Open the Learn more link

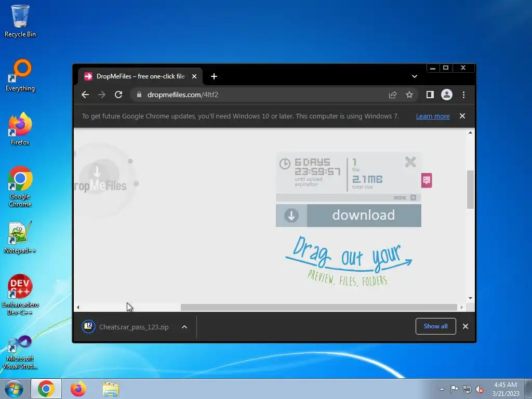(433, 116)
